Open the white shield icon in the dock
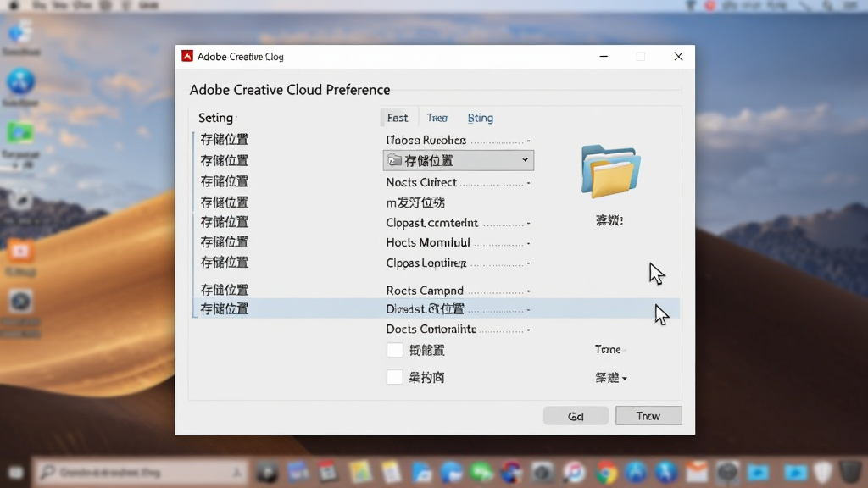Image resolution: width=868 pixels, height=488 pixels. coord(823,472)
